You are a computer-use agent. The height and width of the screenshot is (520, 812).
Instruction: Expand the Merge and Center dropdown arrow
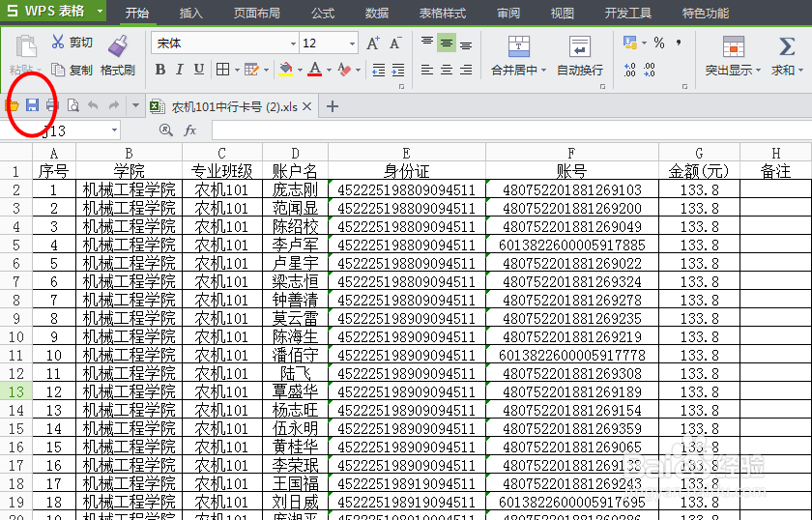pyautogui.click(x=543, y=70)
